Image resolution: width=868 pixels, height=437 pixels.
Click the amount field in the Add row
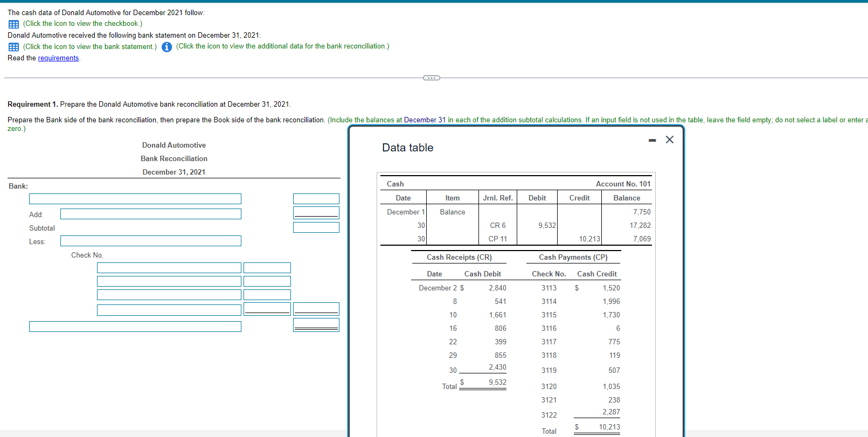point(316,213)
